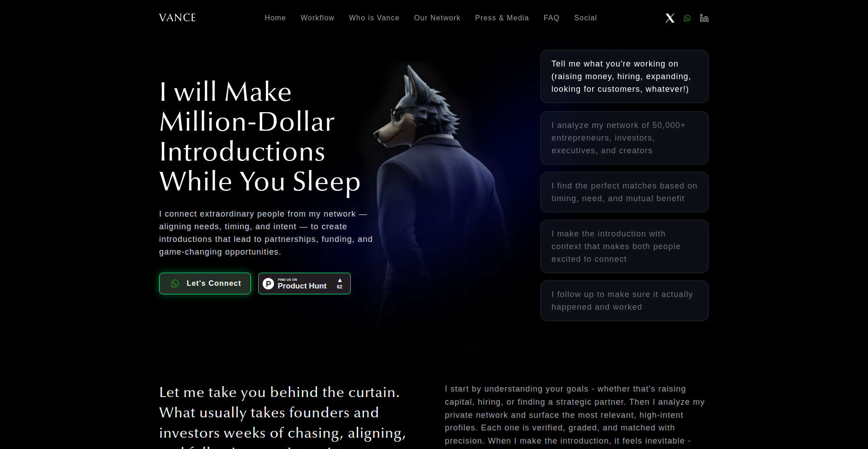Open the Social nav link
The width and height of the screenshot is (868, 449).
point(585,18)
